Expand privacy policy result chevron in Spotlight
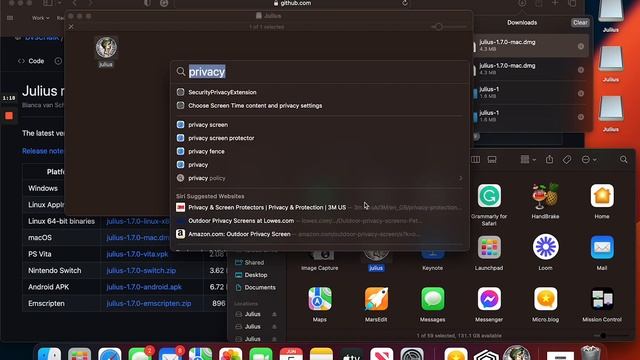This screenshot has height=360, width=640. coord(460,178)
